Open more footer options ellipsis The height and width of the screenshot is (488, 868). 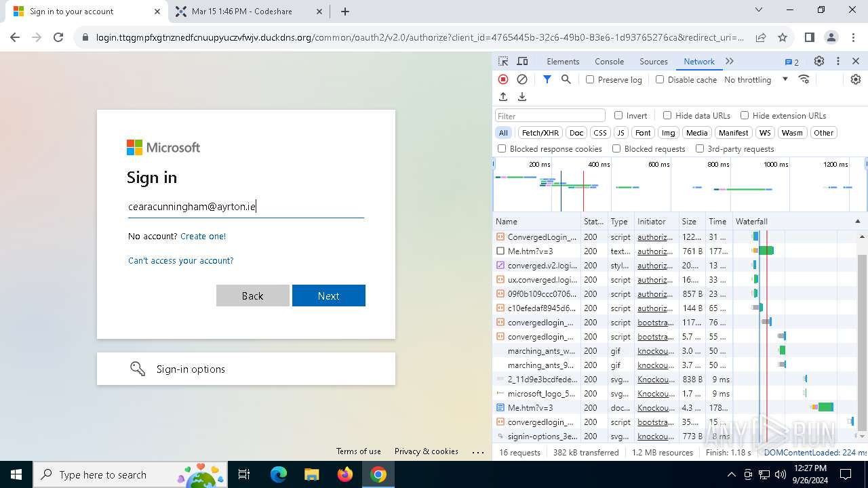pyautogui.click(x=478, y=452)
